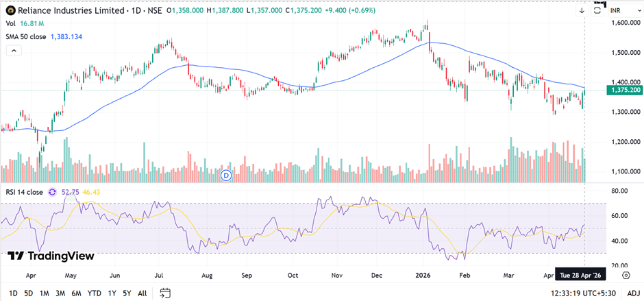Click the 1,375.200 current price label

[x=623, y=90]
